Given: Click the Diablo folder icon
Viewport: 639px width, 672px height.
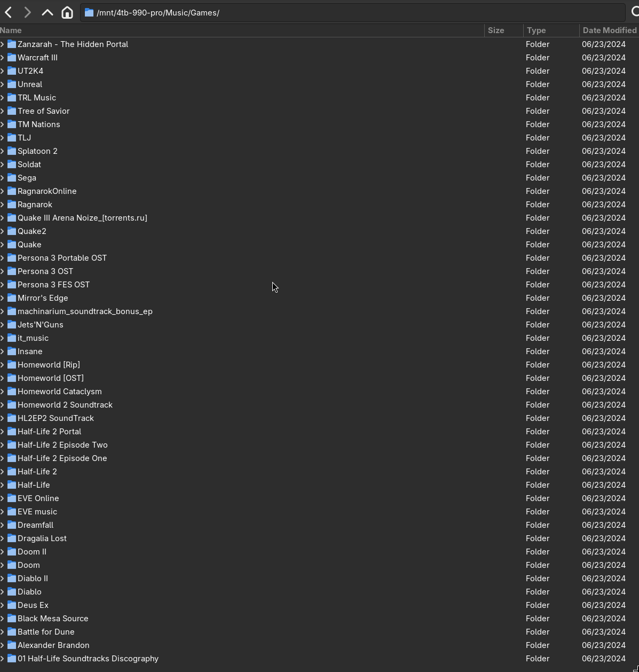Looking at the screenshot, I should [11, 592].
